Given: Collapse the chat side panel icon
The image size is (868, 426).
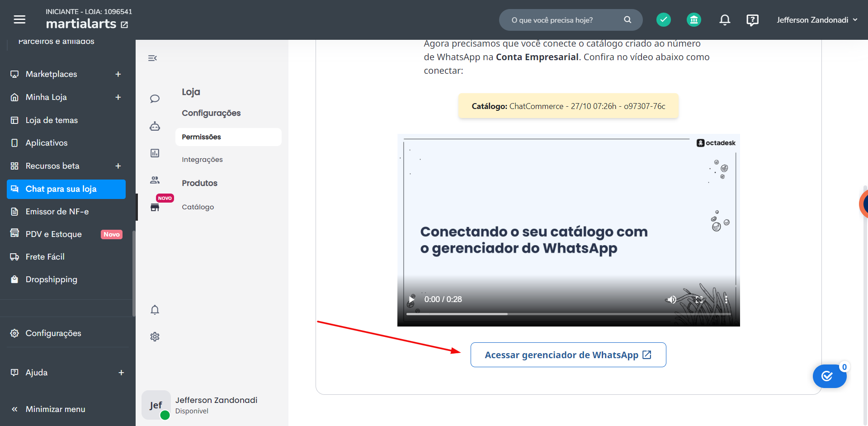Looking at the screenshot, I should (x=152, y=58).
